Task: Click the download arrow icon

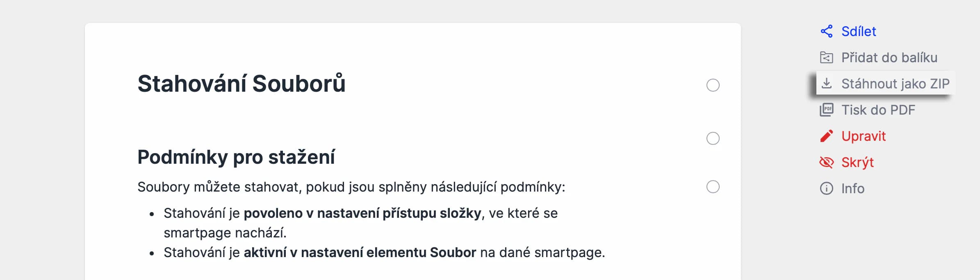Action: tap(827, 84)
